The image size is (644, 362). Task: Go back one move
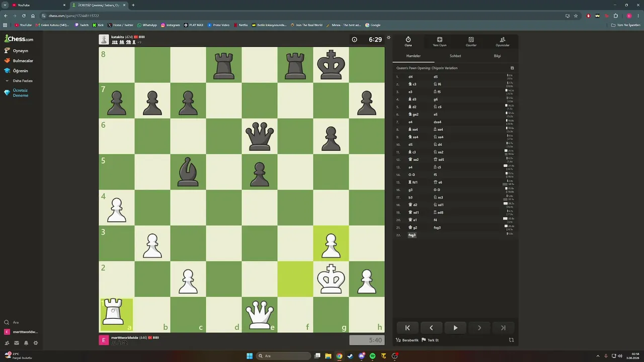(431, 328)
